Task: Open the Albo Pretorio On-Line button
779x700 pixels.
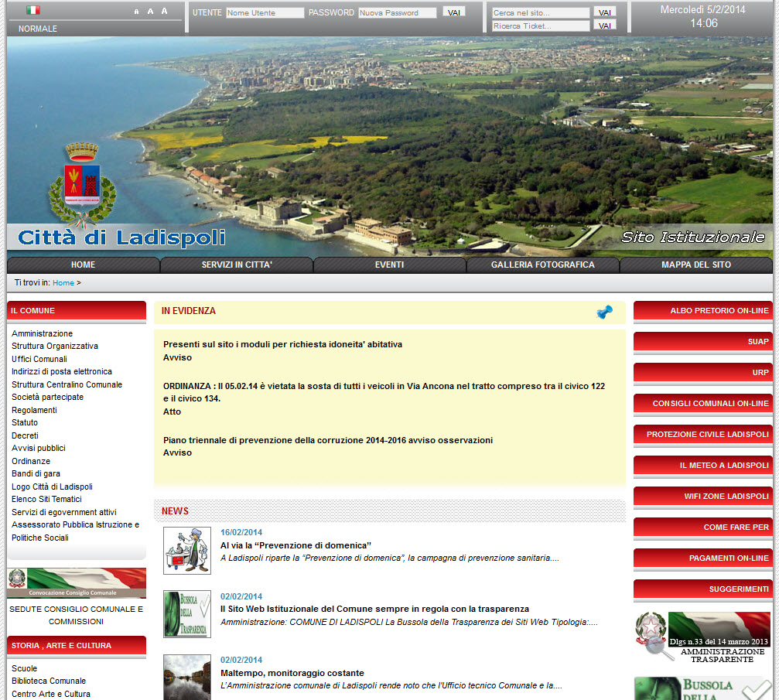Action: click(x=702, y=311)
